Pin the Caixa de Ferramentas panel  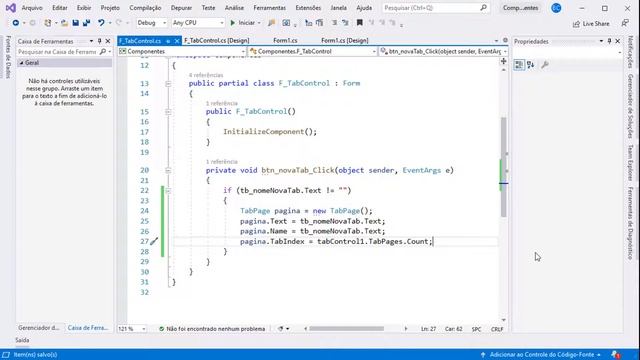coord(99,41)
